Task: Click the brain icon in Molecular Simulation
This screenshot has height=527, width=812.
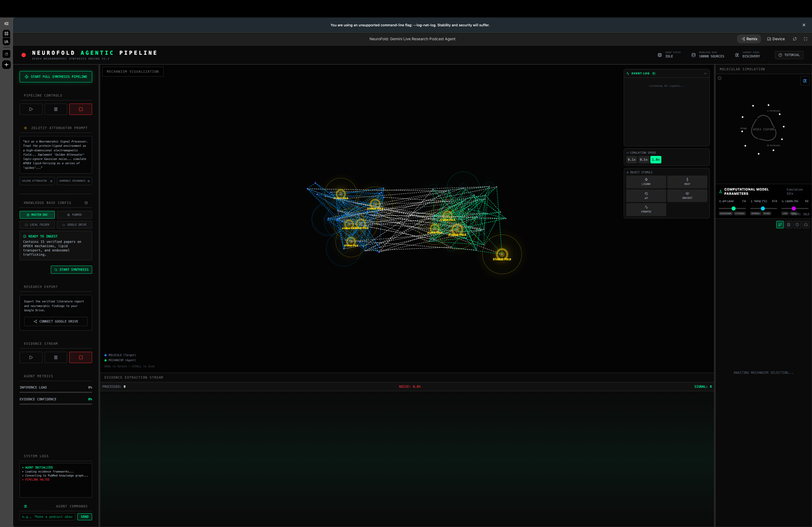Action: coord(804,81)
